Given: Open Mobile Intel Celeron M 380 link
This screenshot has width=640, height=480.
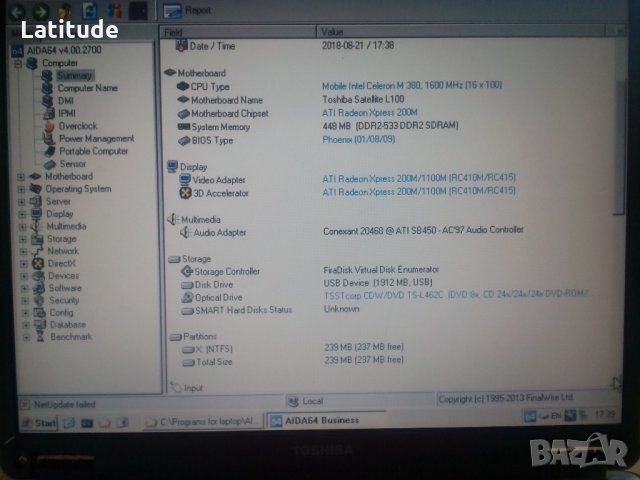Looking at the screenshot, I should point(412,86).
